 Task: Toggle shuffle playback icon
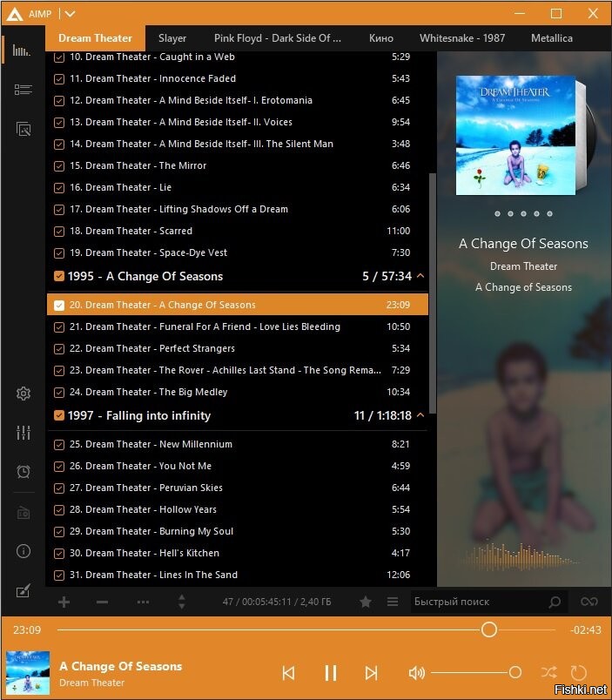[x=548, y=672]
